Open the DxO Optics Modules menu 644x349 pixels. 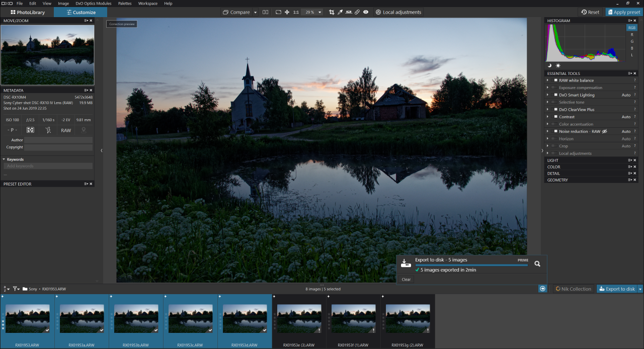(93, 4)
